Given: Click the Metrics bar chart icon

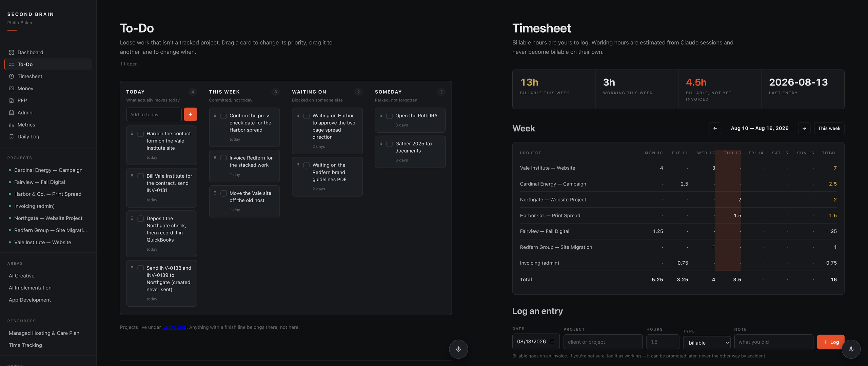Looking at the screenshot, I should [12, 125].
